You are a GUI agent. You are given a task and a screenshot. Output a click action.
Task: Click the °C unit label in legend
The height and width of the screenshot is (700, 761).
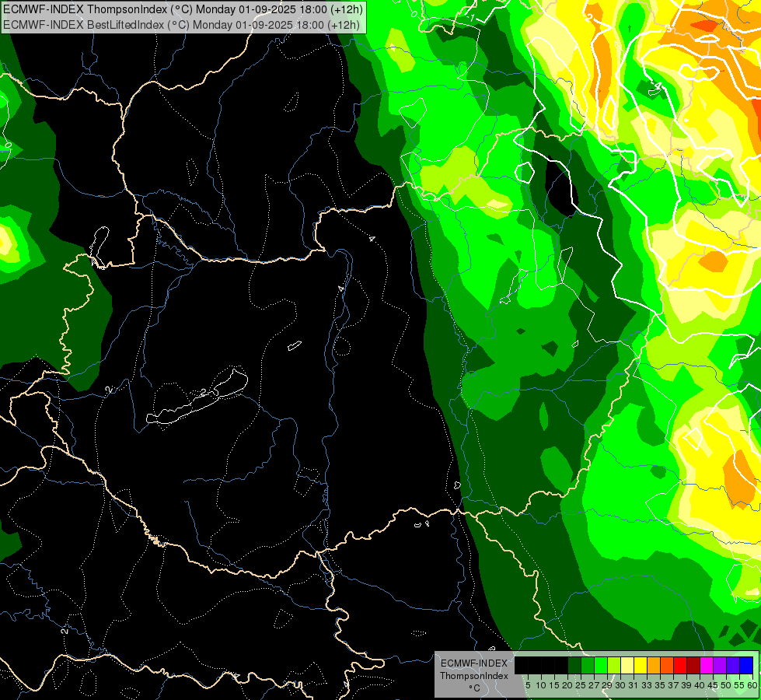point(475,688)
